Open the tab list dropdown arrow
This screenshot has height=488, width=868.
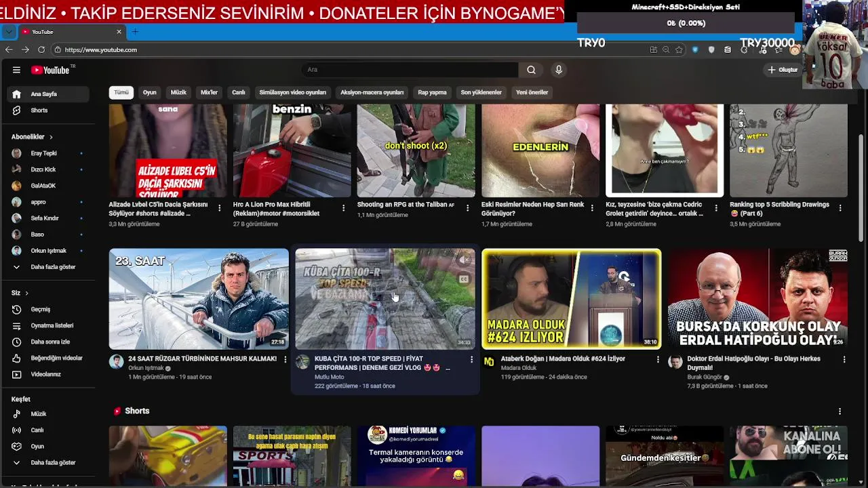pos(8,32)
